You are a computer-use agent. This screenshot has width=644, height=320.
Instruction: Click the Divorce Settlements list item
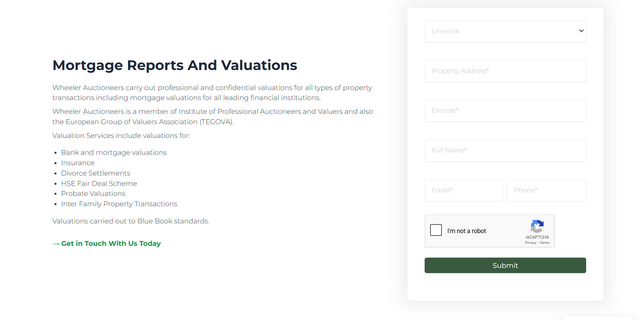coord(95,173)
